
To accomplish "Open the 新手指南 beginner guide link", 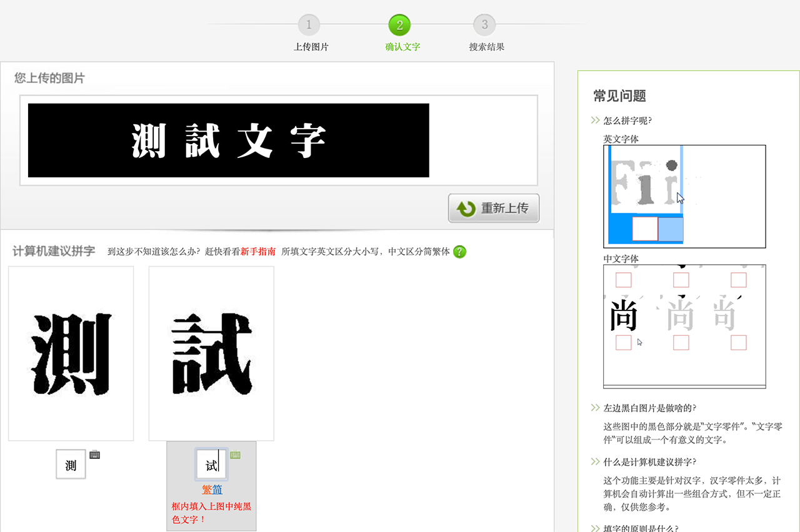I will [x=257, y=252].
